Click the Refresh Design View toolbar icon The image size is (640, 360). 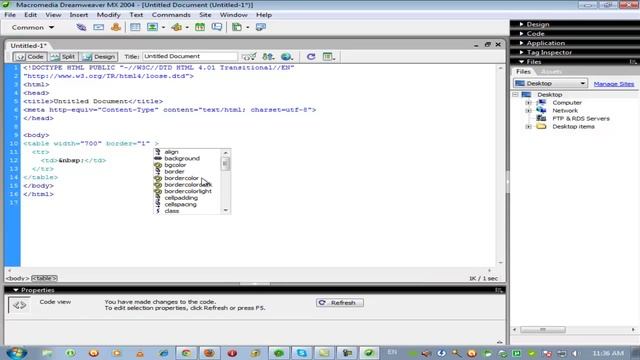click(311, 57)
